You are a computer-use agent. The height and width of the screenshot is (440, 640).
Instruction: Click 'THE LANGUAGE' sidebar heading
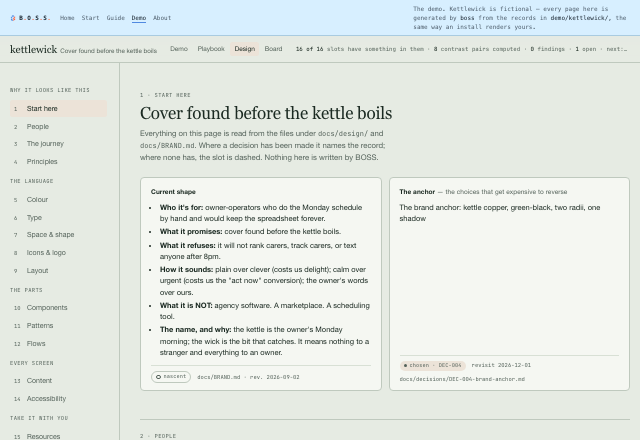31,181
